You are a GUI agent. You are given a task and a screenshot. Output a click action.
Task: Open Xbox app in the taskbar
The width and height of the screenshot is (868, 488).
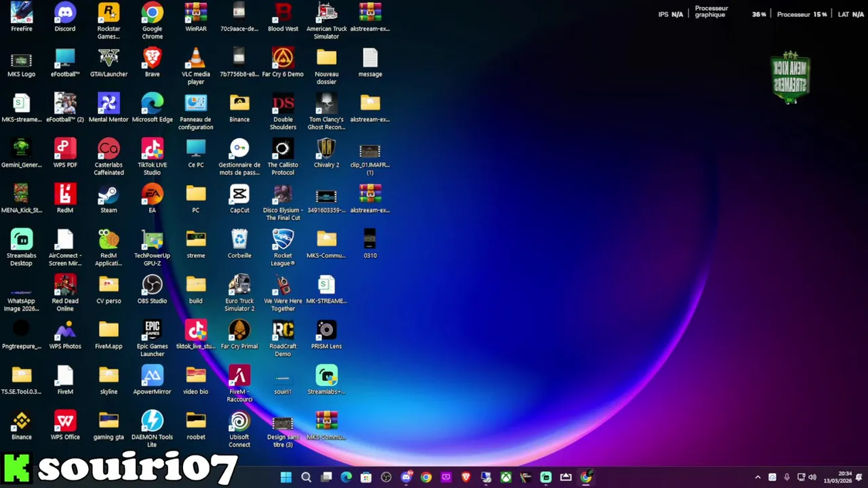pos(506,477)
